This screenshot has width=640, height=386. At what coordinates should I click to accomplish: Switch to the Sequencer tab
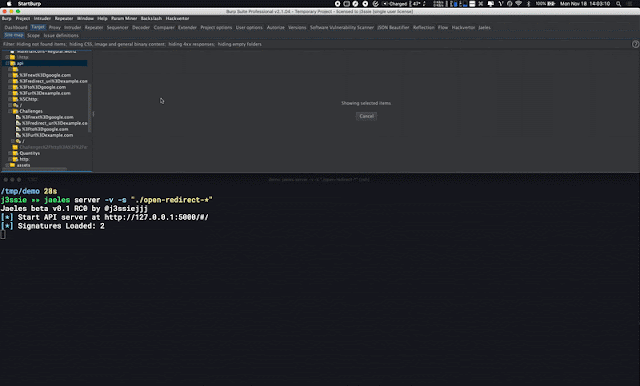(x=118, y=27)
